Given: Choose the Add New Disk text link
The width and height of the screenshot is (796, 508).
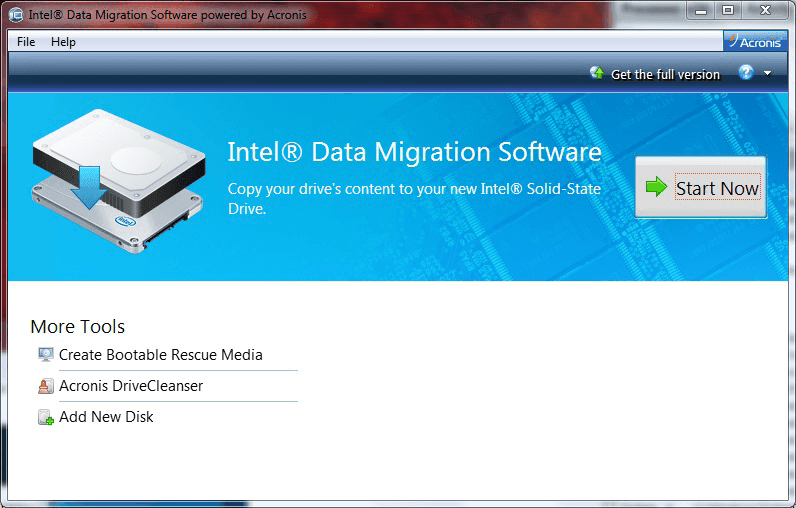Looking at the screenshot, I should [x=106, y=417].
